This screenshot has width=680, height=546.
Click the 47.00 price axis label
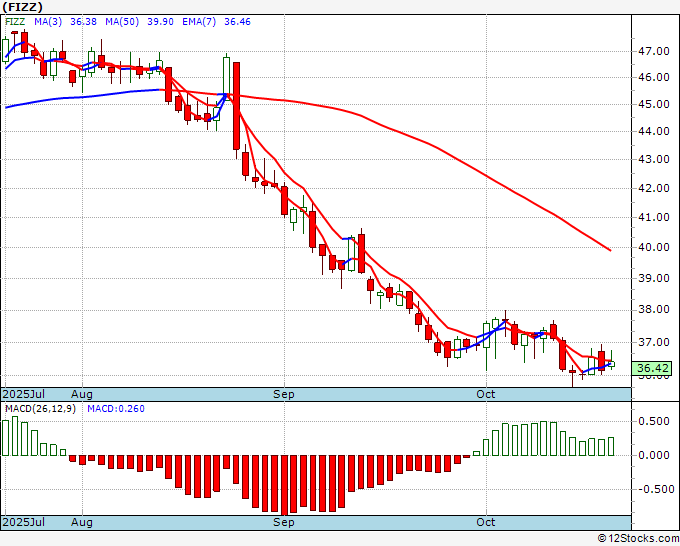point(654,51)
